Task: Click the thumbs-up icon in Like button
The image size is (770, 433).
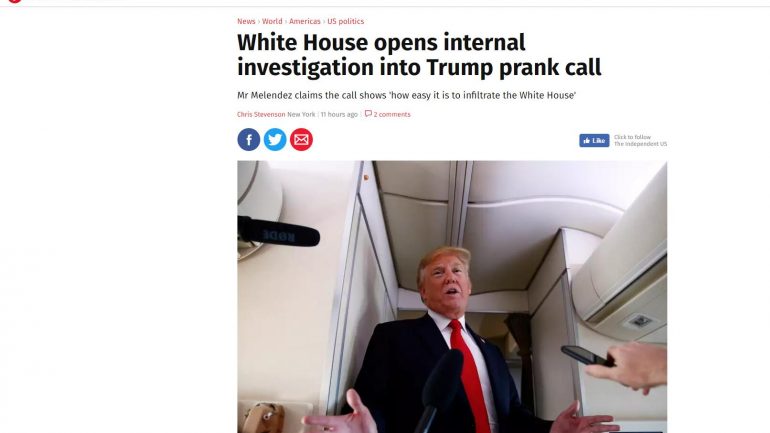Action: 587,141
